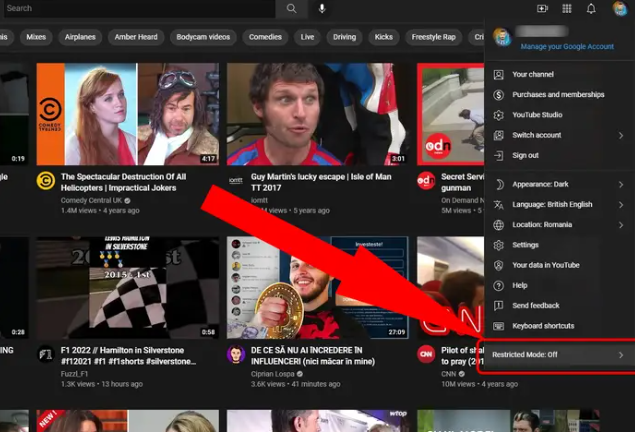Viewport: 635px width, 432px height.
Task: Click the Location globe icon
Action: tap(499, 225)
